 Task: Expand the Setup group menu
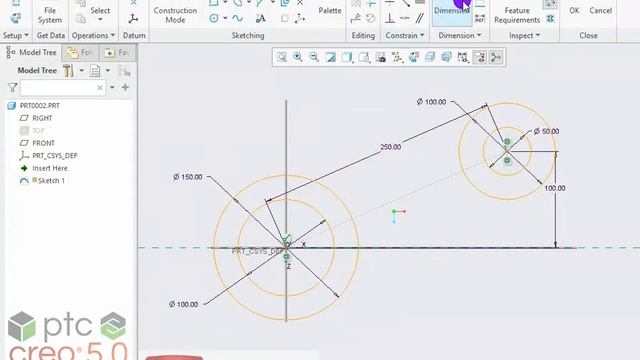16,36
